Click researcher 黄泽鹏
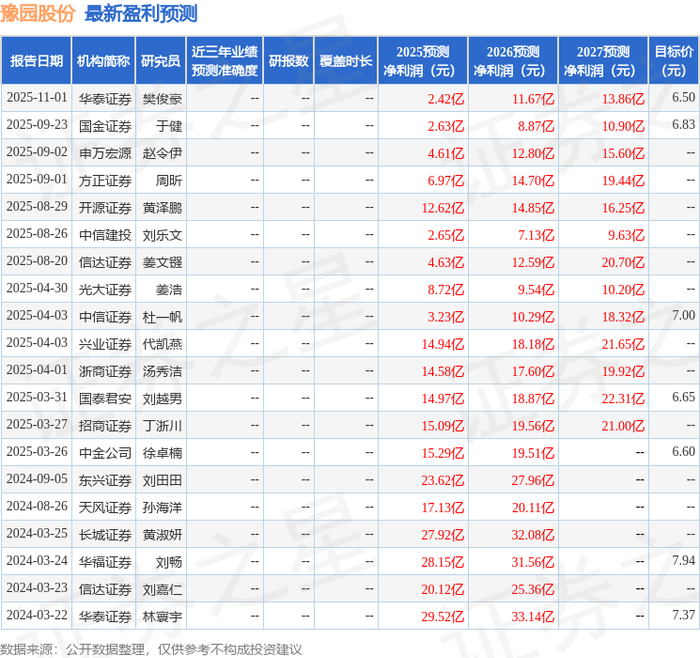Image resolution: width=700 pixels, height=658 pixels. point(162,208)
